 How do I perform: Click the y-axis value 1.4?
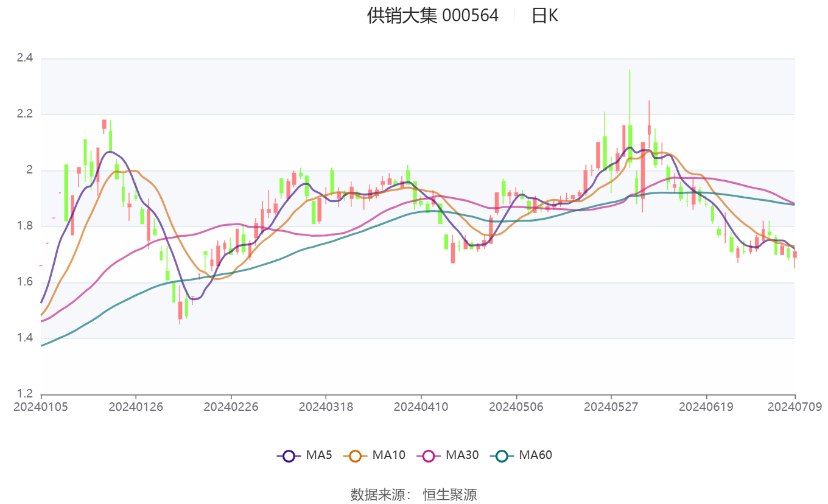[x=24, y=338]
